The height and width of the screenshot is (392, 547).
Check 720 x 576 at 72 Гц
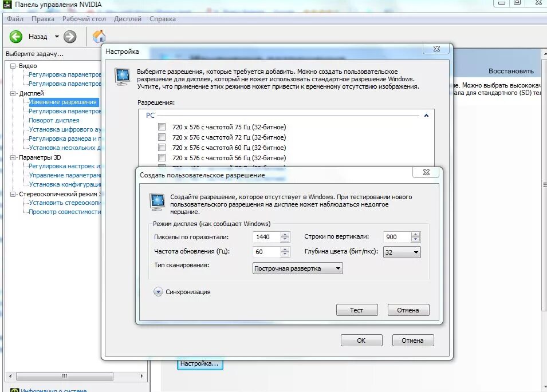[162, 137]
